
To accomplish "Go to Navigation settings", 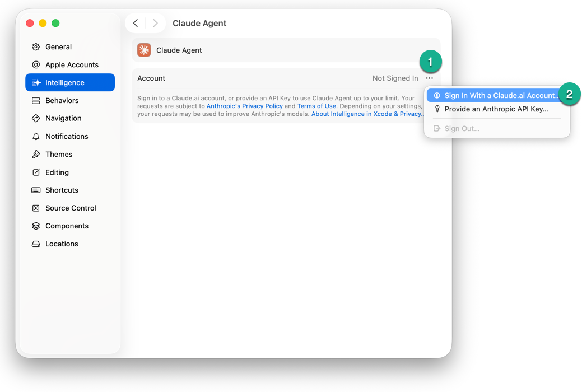I will pos(63,118).
